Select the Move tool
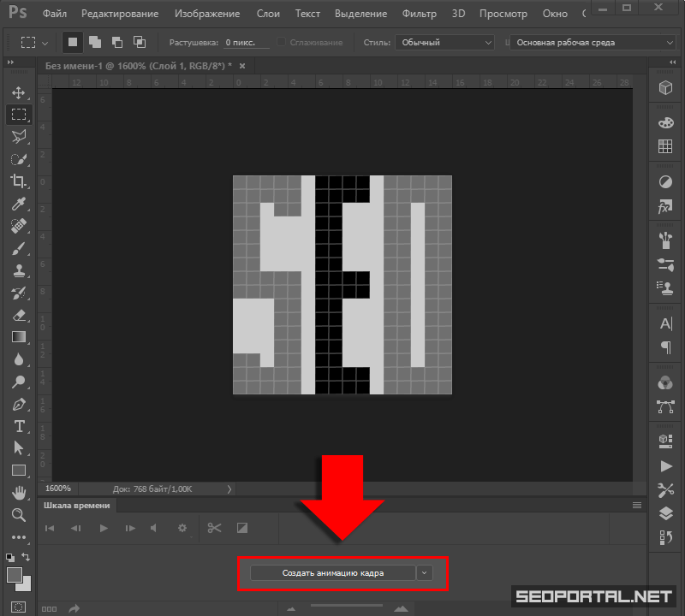The height and width of the screenshot is (616, 685). coord(19,92)
